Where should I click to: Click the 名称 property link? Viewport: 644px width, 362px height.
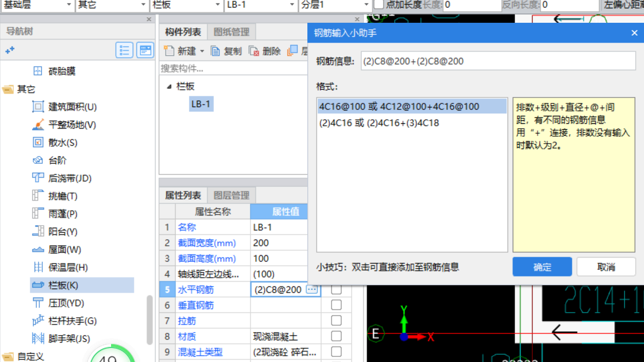187,227
